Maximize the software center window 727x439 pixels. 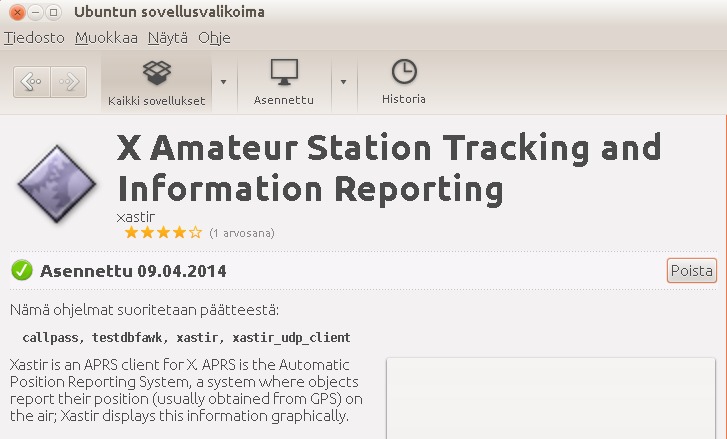pos(54,12)
